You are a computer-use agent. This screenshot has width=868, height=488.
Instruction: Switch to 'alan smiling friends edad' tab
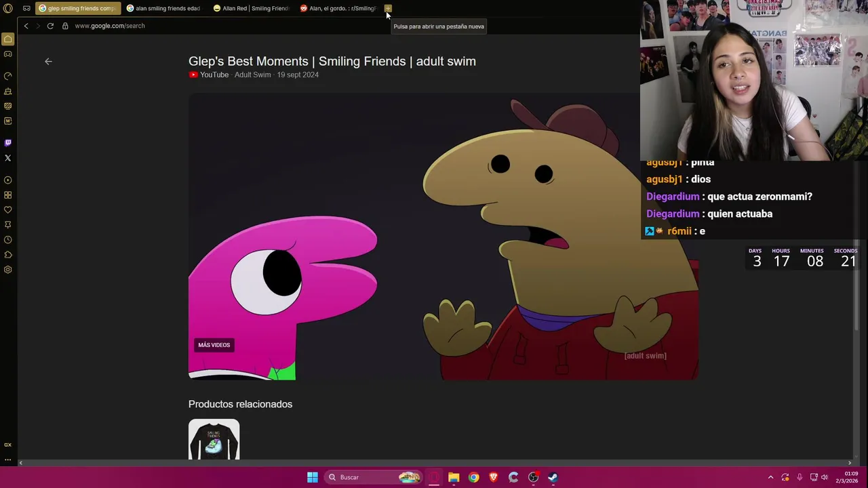tap(165, 8)
